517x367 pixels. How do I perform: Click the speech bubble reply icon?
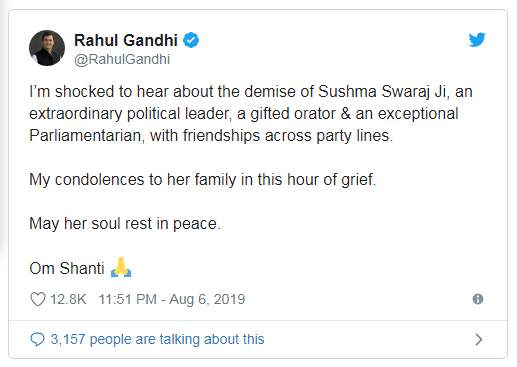pos(37,339)
